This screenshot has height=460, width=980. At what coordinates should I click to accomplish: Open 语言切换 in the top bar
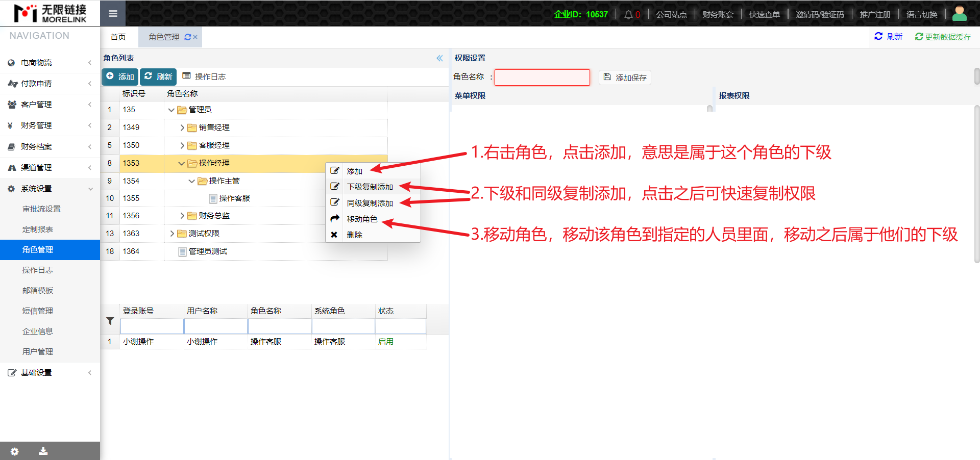click(922, 15)
